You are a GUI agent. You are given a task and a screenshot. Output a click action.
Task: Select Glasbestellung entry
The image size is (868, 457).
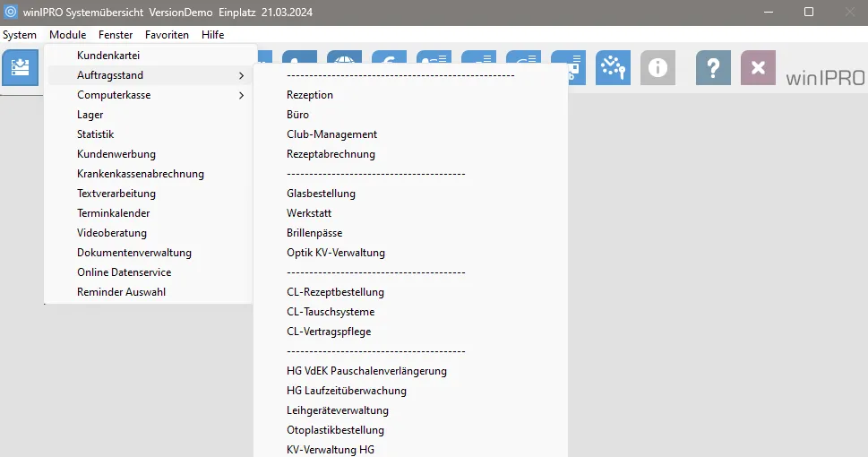pyautogui.click(x=321, y=194)
